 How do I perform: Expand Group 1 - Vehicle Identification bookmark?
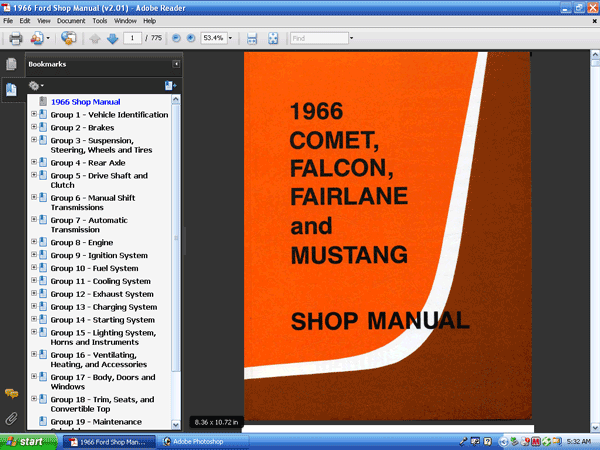(34, 114)
